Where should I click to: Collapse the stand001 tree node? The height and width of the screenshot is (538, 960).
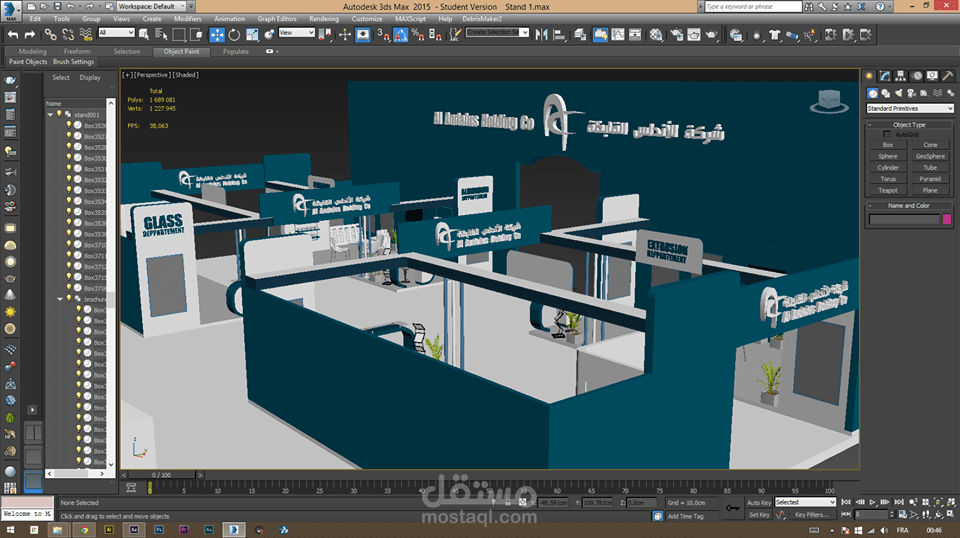pyautogui.click(x=50, y=114)
